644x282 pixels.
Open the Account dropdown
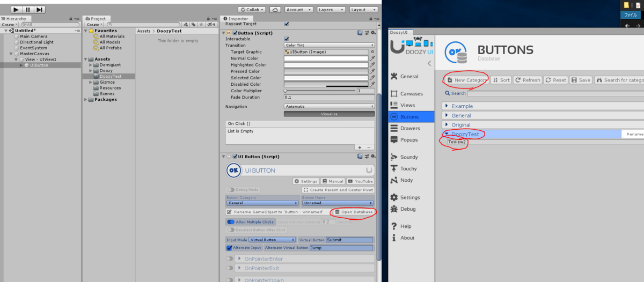pyautogui.click(x=297, y=10)
